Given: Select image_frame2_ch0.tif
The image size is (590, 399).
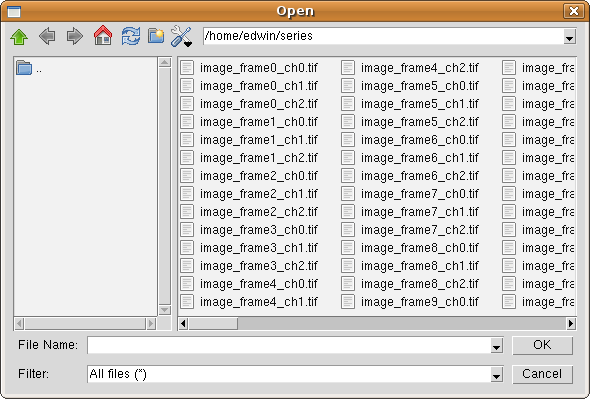Looking at the screenshot, I should pos(259,176).
